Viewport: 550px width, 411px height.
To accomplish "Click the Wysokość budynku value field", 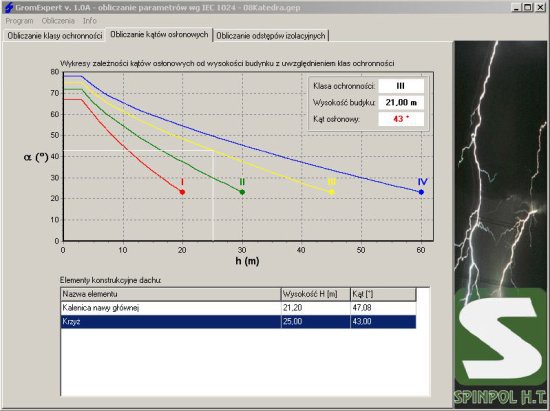I will click(401, 103).
